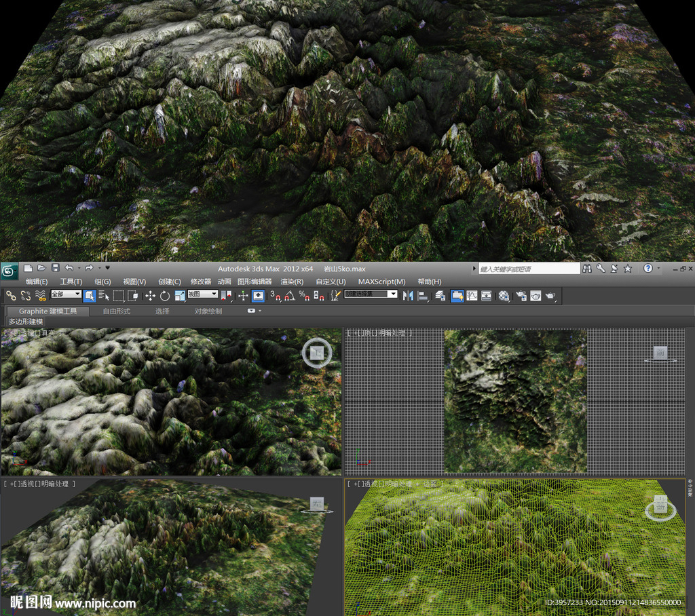Image resolution: width=695 pixels, height=616 pixels.
Task: Click the ViewCube in top-left viewport
Action: coord(317,352)
